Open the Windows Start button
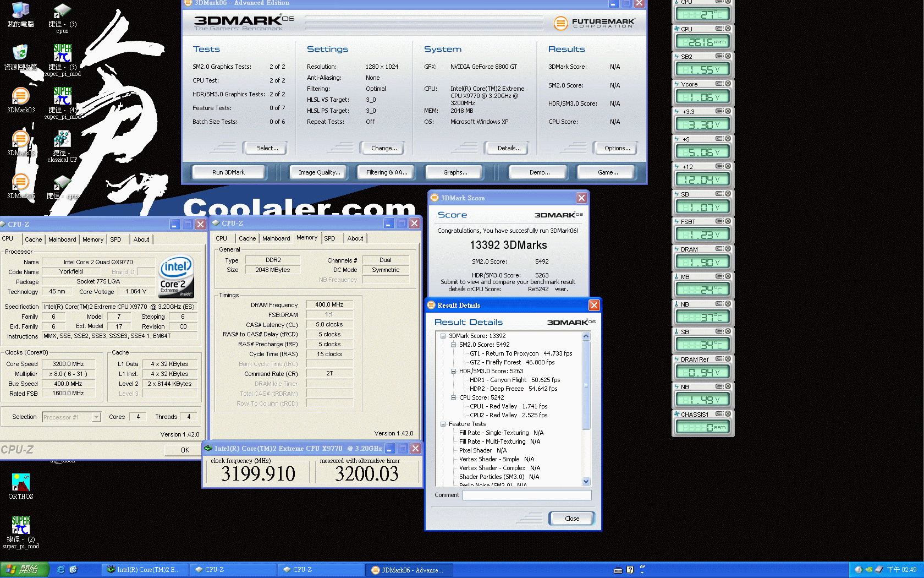This screenshot has height=578, width=924. pyautogui.click(x=25, y=570)
